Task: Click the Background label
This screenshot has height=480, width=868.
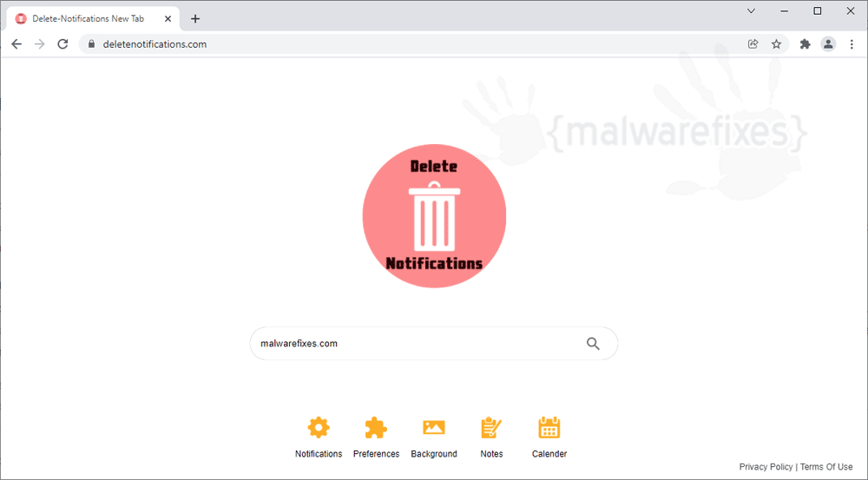Action: (434, 454)
